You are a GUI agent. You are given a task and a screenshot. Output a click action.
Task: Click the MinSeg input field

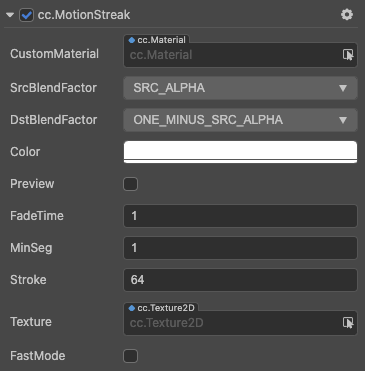240,248
